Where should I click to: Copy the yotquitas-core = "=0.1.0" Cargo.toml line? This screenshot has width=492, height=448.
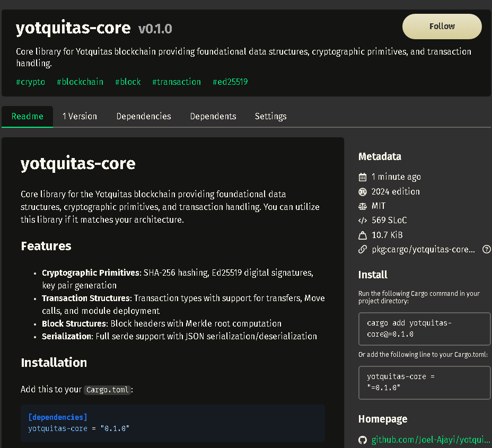(x=424, y=382)
